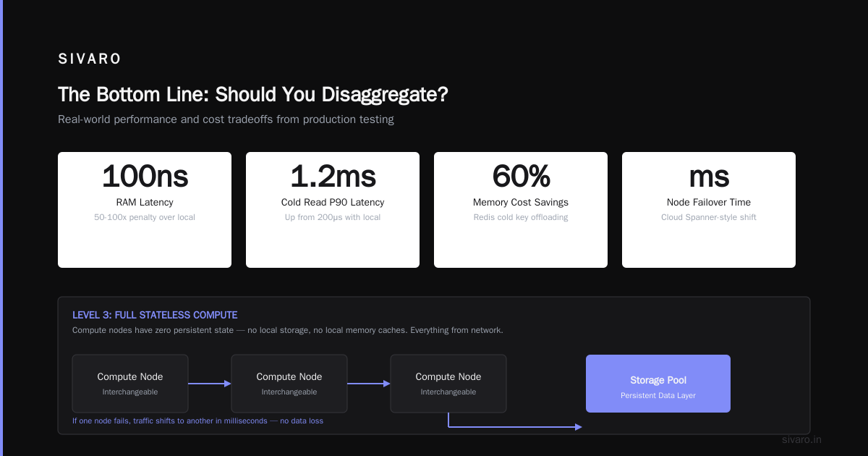
Task: Click the failover note about traffic shifting
Action: click(197, 421)
